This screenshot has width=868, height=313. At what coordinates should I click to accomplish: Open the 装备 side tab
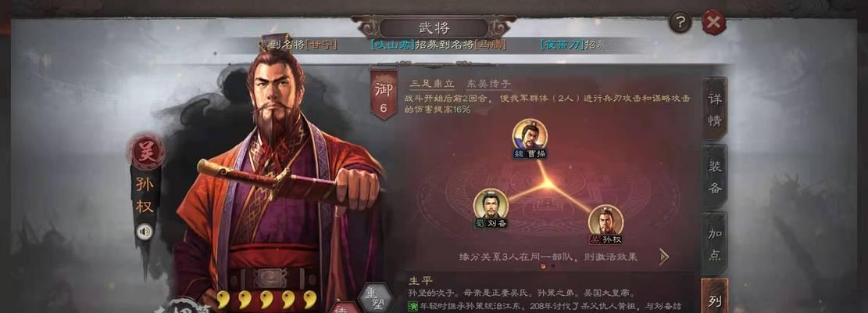[x=715, y=177]
